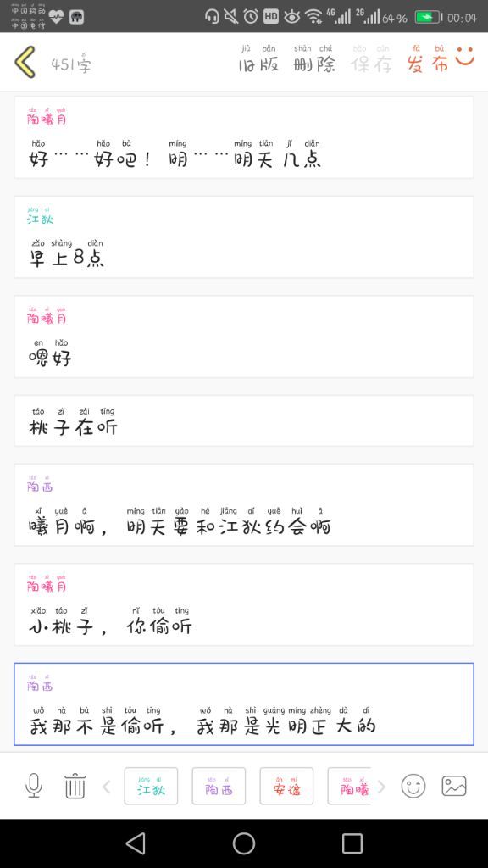Select character 安谧 in role bar

(286, 786)
